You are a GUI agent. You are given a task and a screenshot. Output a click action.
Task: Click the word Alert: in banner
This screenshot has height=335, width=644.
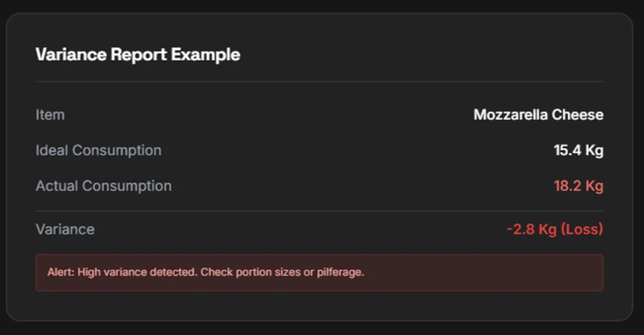point(60,273)
